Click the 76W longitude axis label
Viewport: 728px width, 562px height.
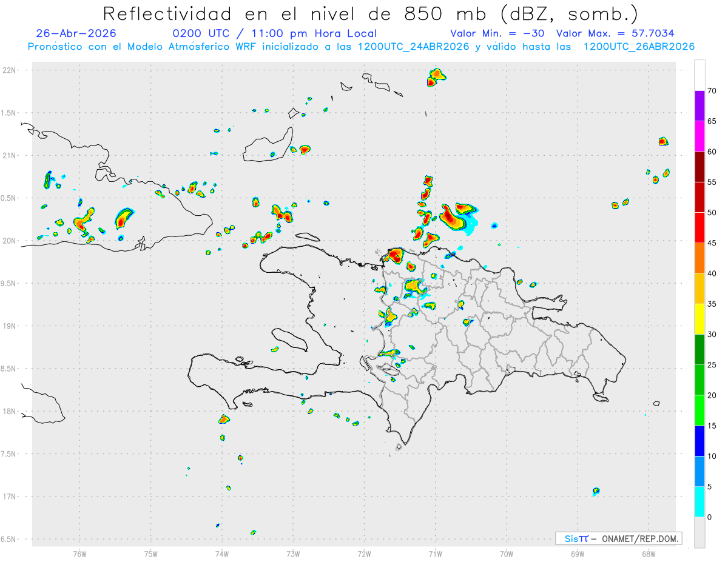(x=79, y=553)
